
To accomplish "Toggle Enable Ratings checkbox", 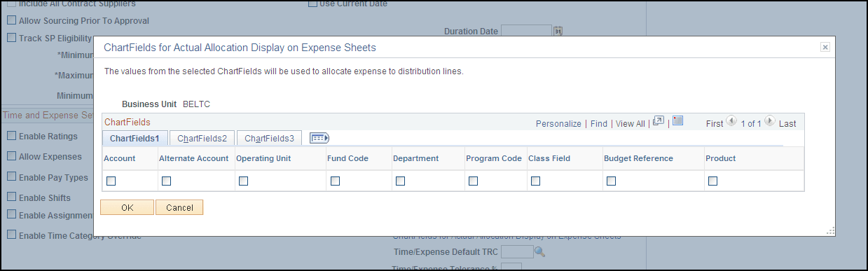I will point(11,136).
